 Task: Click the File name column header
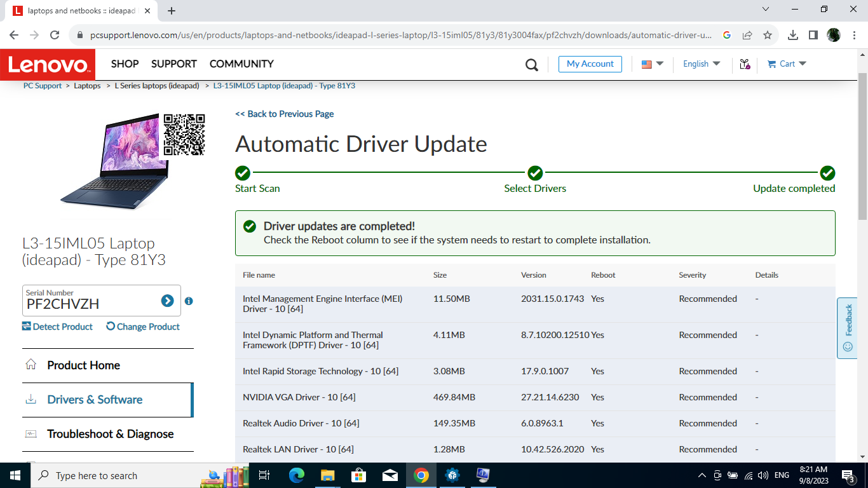259,275
